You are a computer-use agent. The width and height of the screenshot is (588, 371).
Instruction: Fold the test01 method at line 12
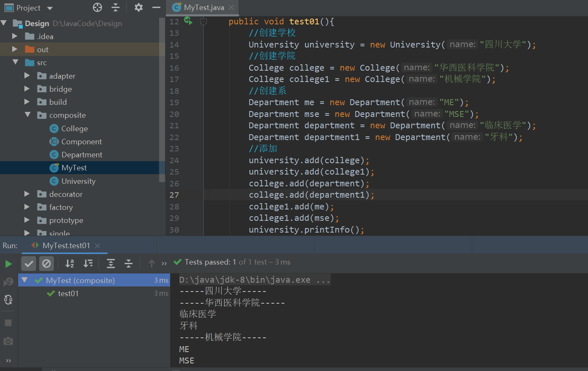click(x=204, y=21)
